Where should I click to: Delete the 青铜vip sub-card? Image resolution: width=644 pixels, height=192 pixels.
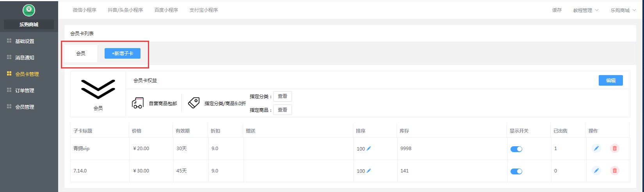[615, 148]
